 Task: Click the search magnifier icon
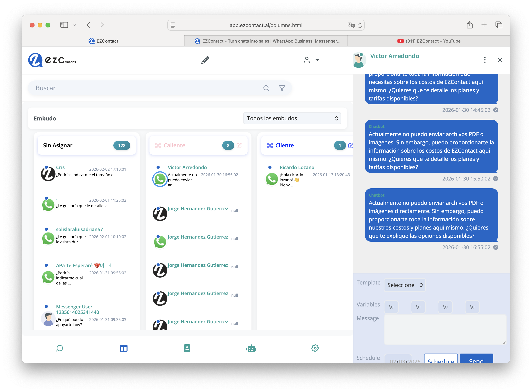pyautogui.click(x=266, y=88)
